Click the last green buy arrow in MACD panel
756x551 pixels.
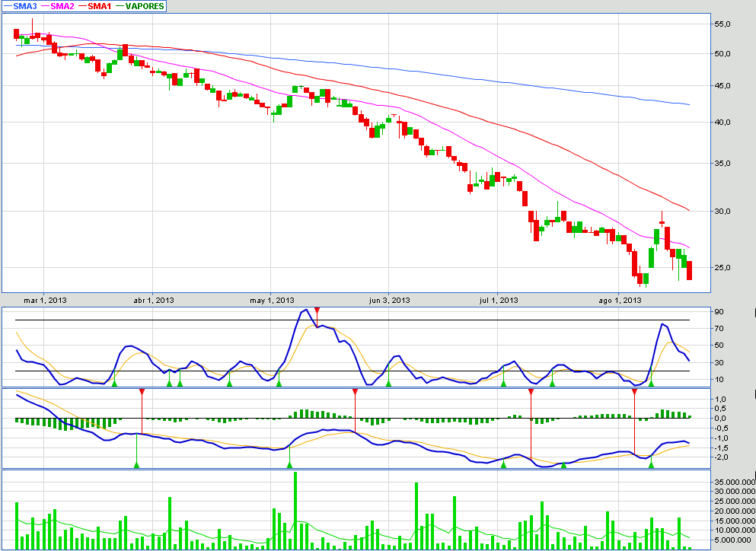(651, 464)
